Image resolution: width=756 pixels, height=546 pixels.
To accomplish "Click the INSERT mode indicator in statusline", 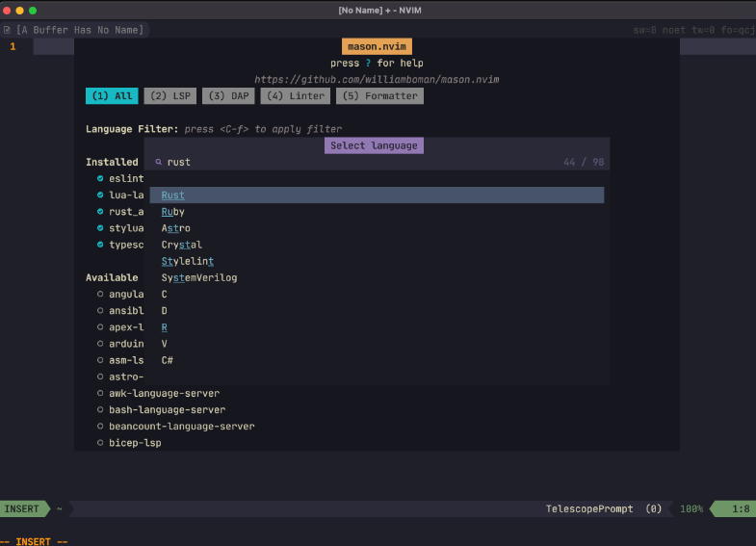I will (22, 508).
